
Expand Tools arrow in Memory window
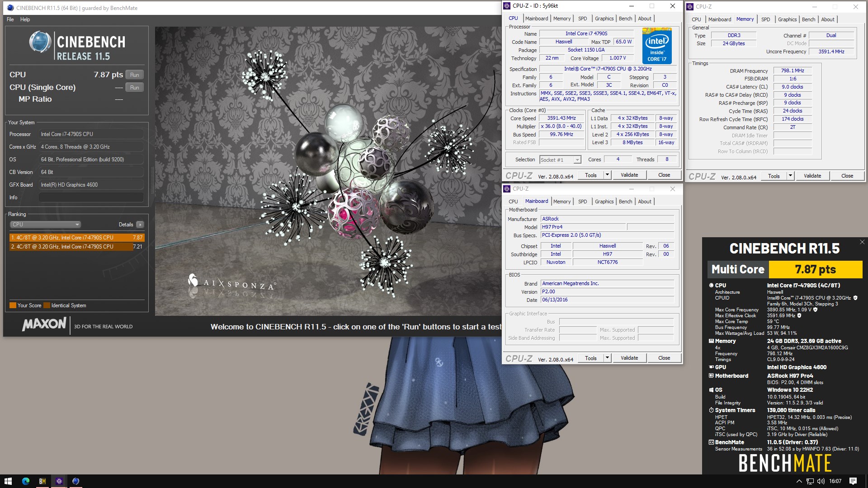(790, 176)
